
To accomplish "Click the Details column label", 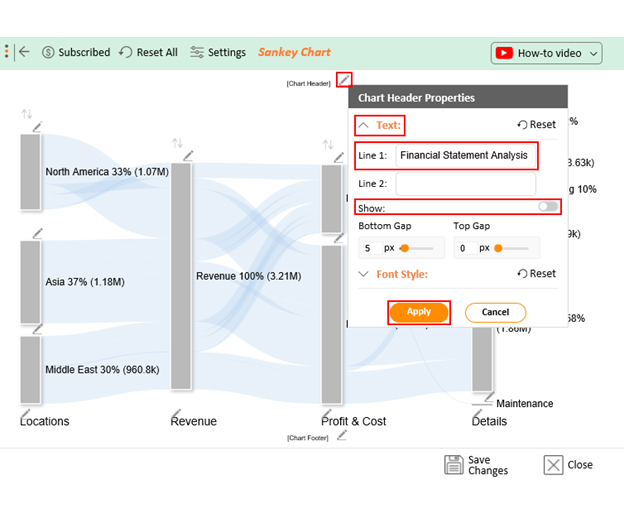I will 489,421.
